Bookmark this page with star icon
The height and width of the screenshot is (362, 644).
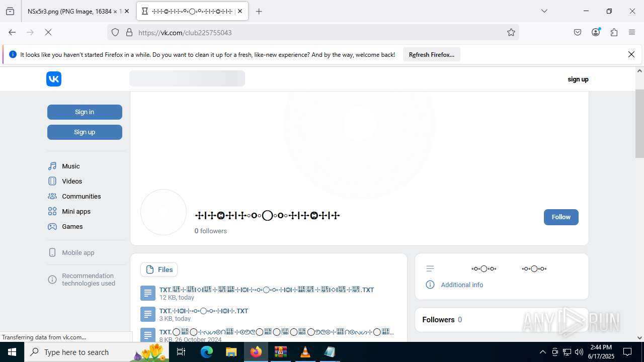pyautogui.click(x=511, y=32)
